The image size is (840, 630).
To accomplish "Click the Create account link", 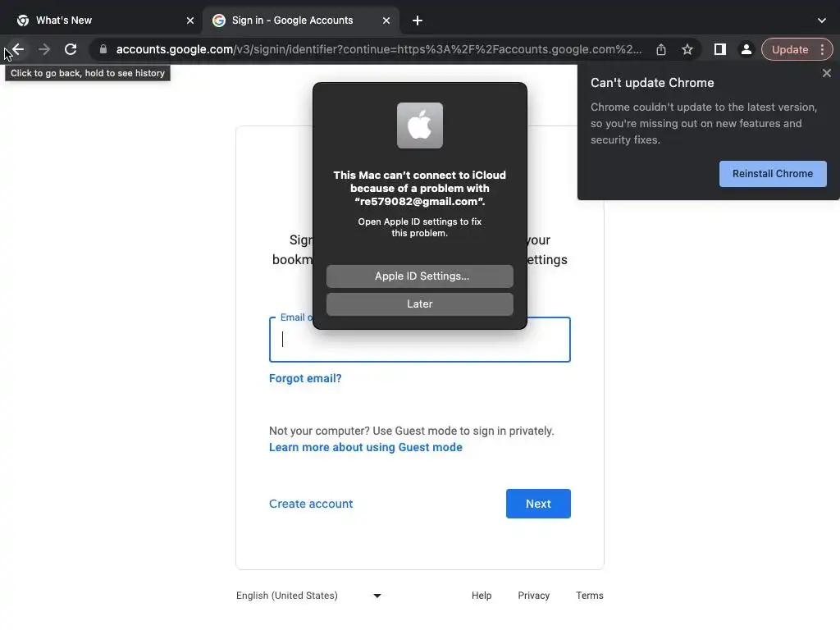I will coord(311,504).
